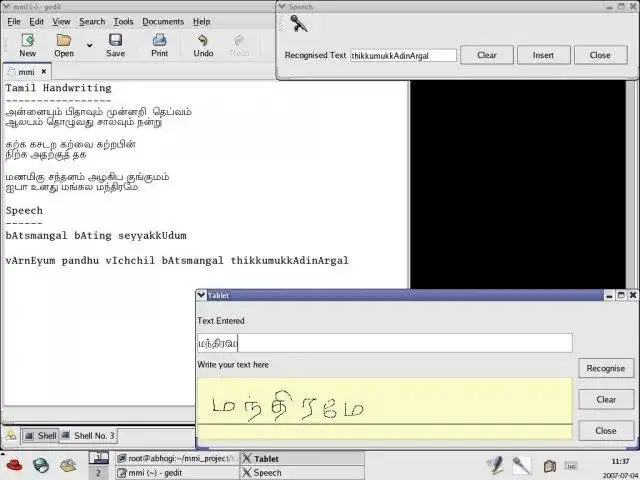Open the View menu in gedit
The width and height of the screenshot is (640, 480).
point(61,22)
